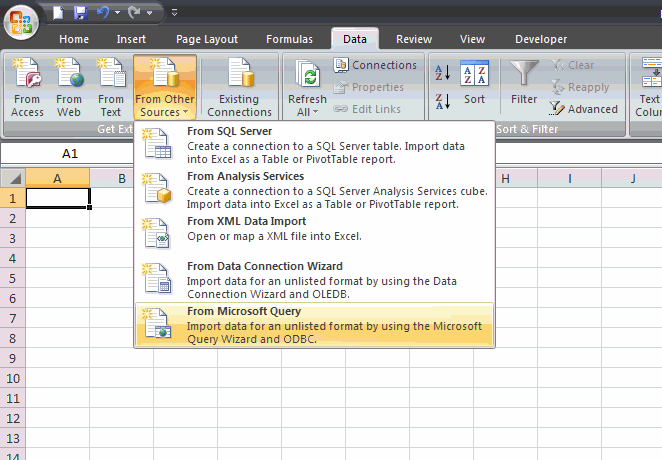This screenshot has height=460, width=662.
Task: Undo the last action
Action: point(103,13)
